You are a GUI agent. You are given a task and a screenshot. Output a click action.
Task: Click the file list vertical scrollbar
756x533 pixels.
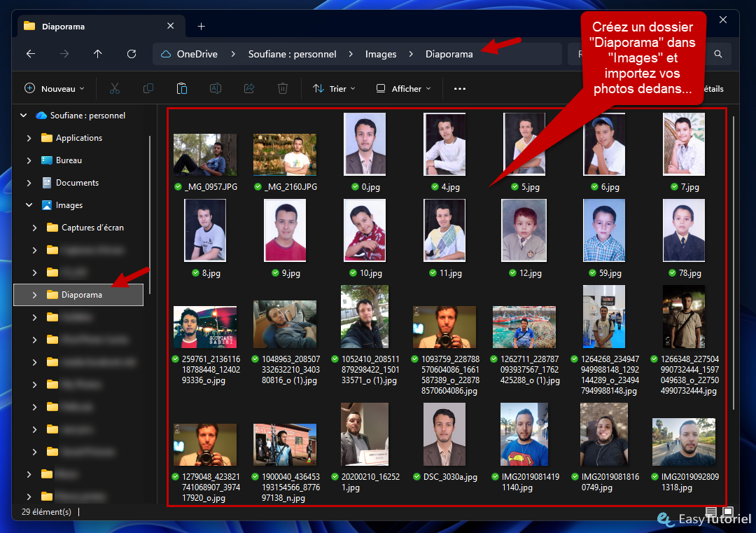pyautogui.click(x=734, y=263)
